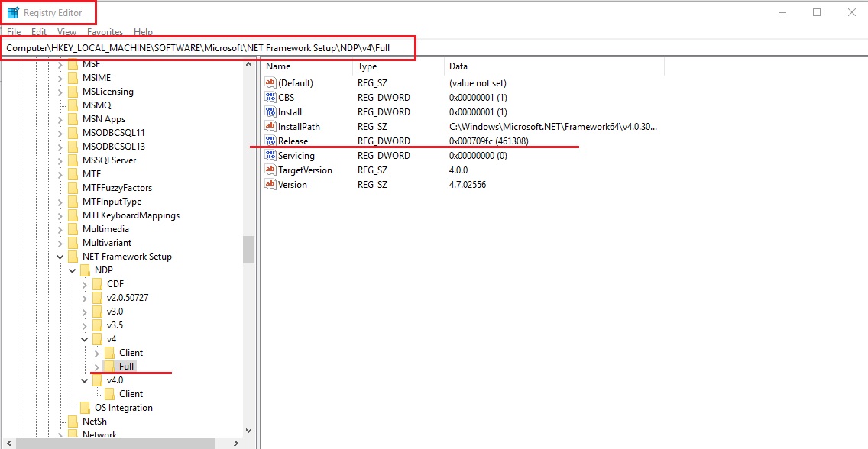Expand the MSLicensing tree node
Image resolution: width=868 pixels, height=449 pixels.
60,91
